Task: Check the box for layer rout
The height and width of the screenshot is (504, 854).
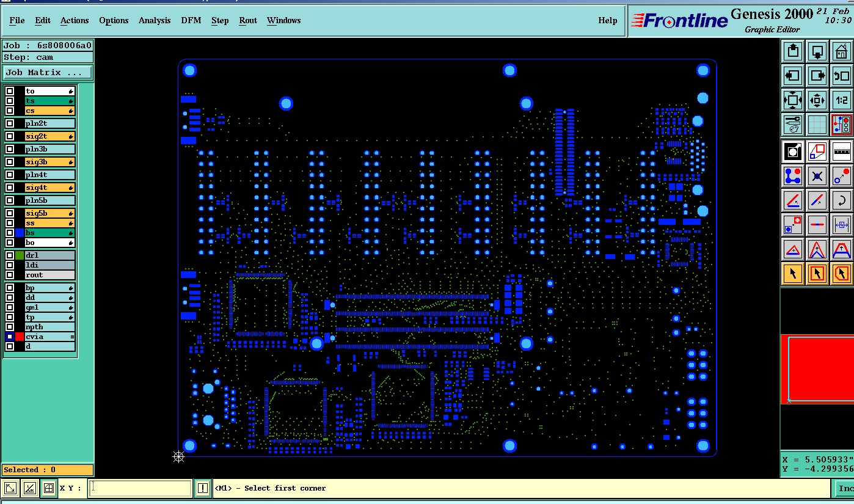Action: (10, 275)
